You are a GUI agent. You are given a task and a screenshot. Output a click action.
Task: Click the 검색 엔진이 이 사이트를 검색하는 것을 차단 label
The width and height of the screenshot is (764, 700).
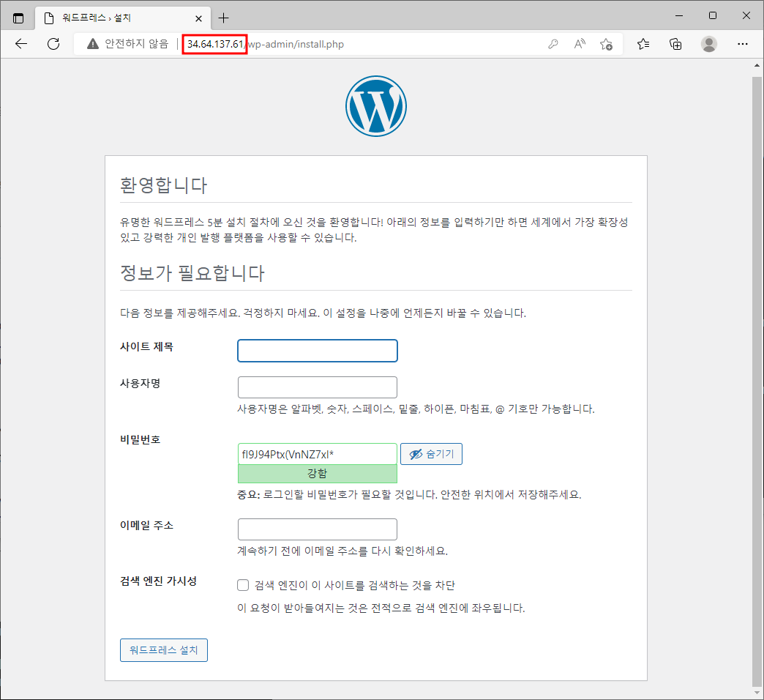(355, 585)
